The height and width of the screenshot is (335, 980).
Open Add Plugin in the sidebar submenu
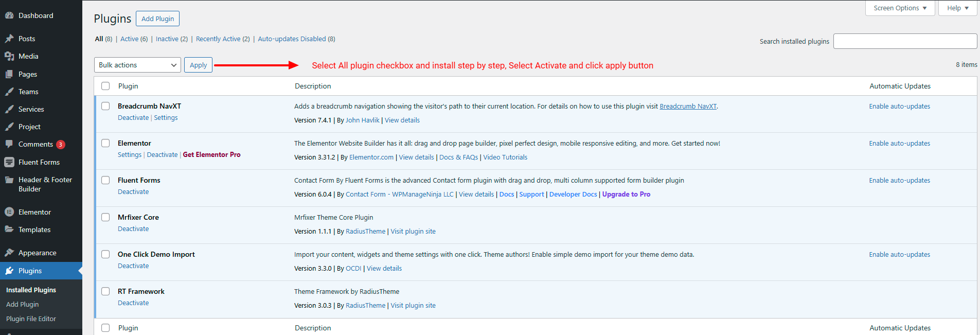pyautogui.click(x=22, y=304)
